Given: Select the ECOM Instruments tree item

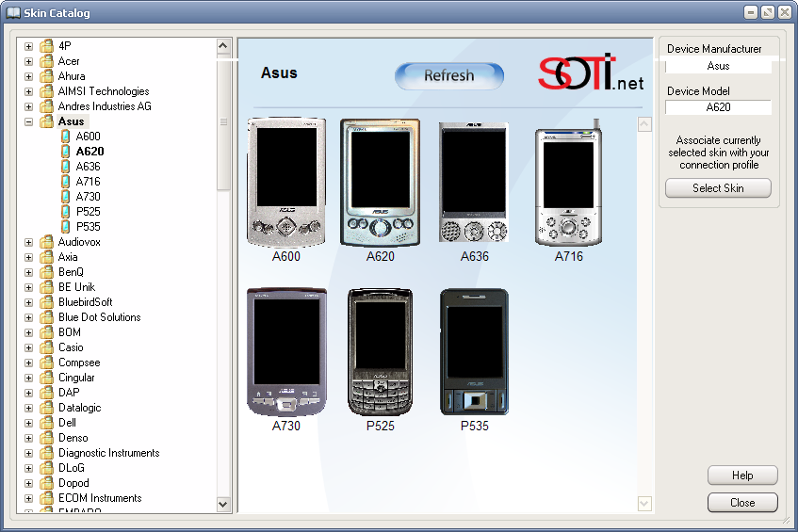Looking at the screenshot, I should [100, 498].
